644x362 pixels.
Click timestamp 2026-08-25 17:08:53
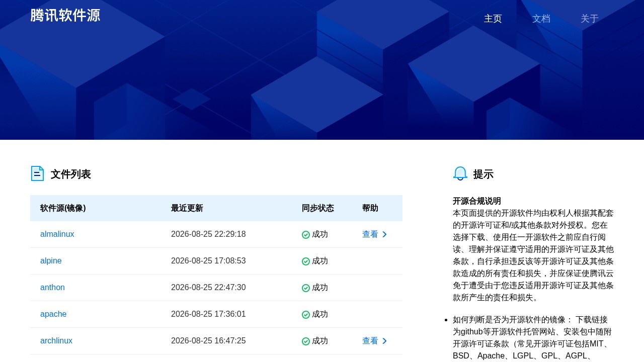pos(208,261)
